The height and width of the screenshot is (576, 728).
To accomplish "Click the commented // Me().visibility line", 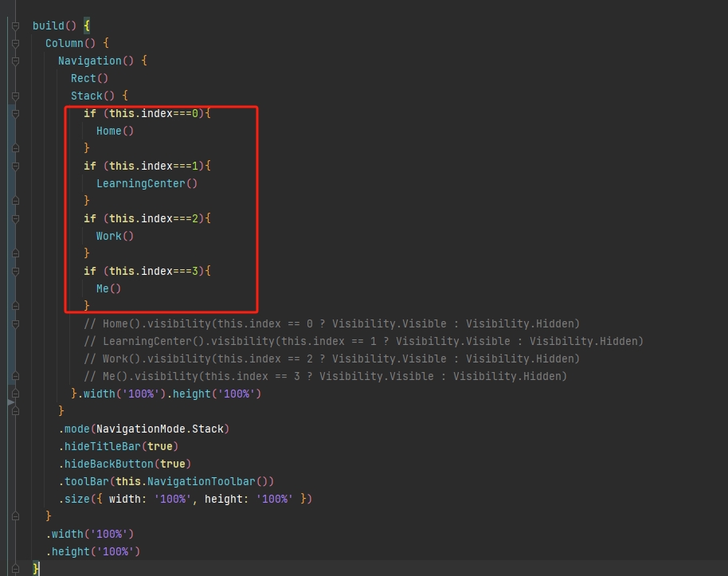I will point(326,376).
